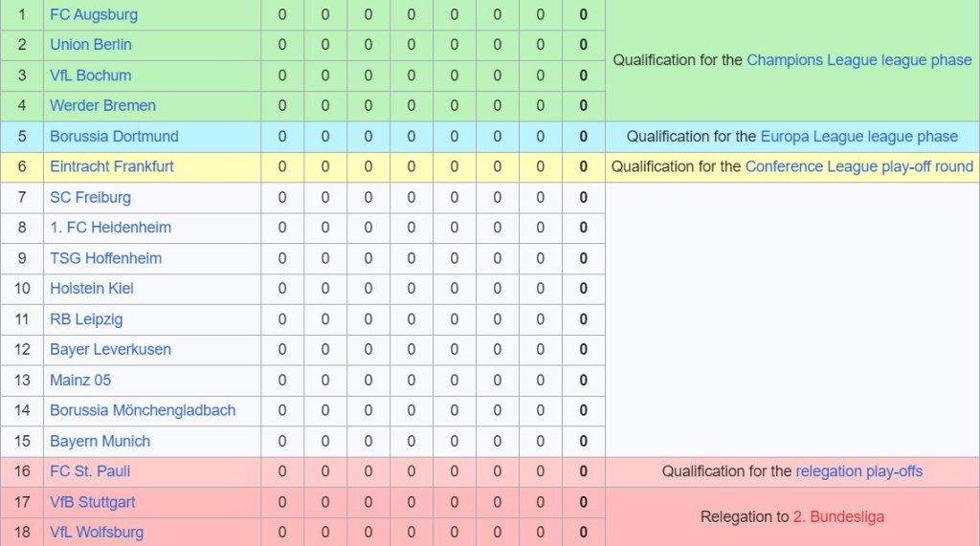Click Borussia Mönchengladbach link

[x=143, y=411]
